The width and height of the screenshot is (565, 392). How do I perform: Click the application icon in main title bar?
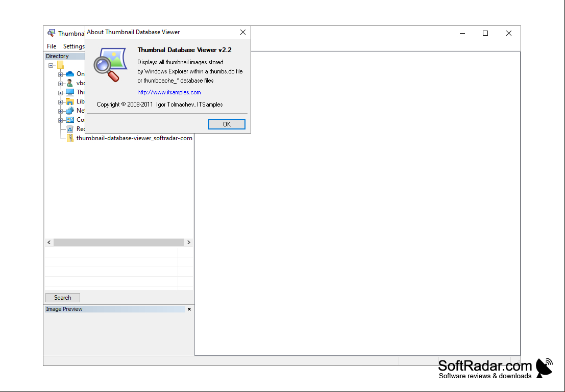point(51,33)
